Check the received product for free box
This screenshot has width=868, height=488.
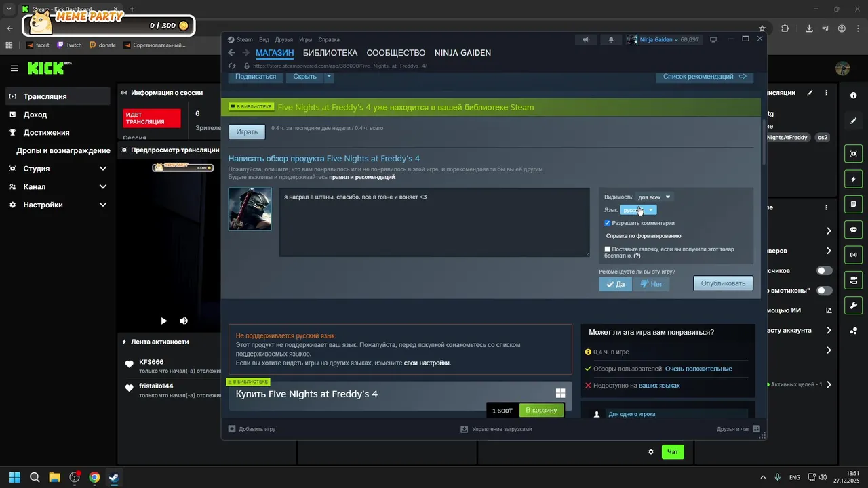click(x=608, y=249)
